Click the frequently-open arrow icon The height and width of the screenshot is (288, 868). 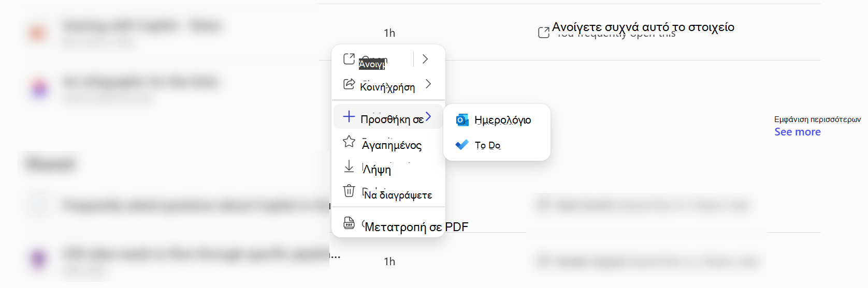coord(544,33)
